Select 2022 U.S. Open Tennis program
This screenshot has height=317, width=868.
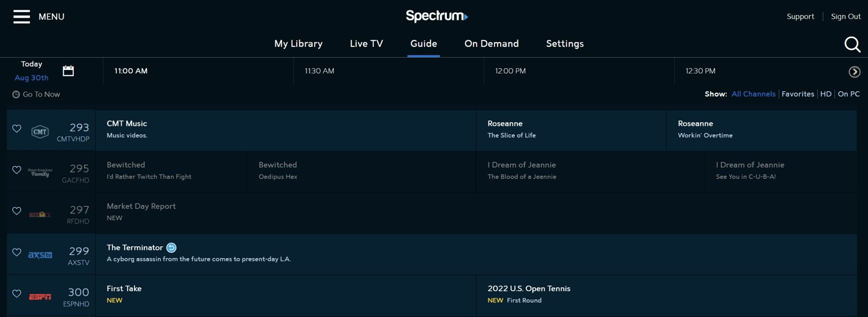(666, 295)
